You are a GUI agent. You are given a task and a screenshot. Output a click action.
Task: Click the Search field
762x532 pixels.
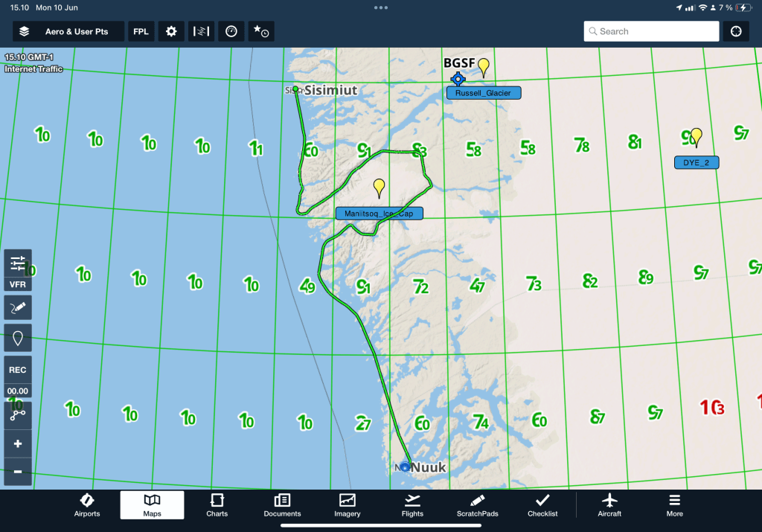pos(651,31)
